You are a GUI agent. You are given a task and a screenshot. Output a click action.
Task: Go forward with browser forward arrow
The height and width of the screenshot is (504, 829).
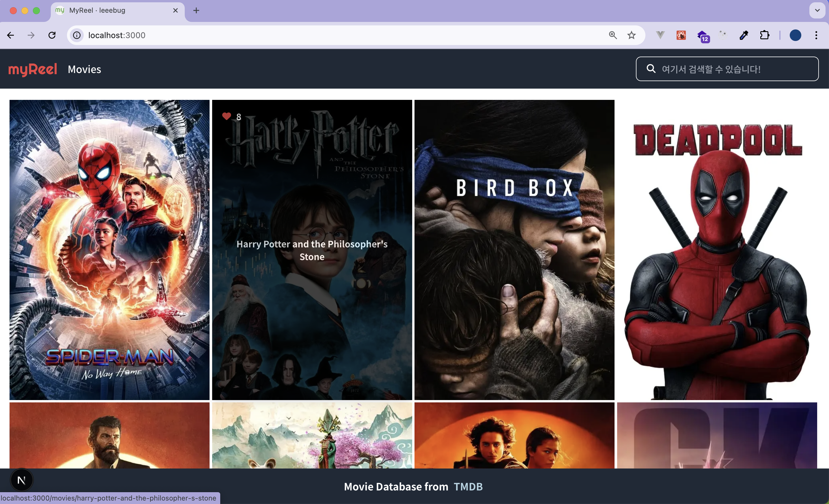tap(31, 35)
